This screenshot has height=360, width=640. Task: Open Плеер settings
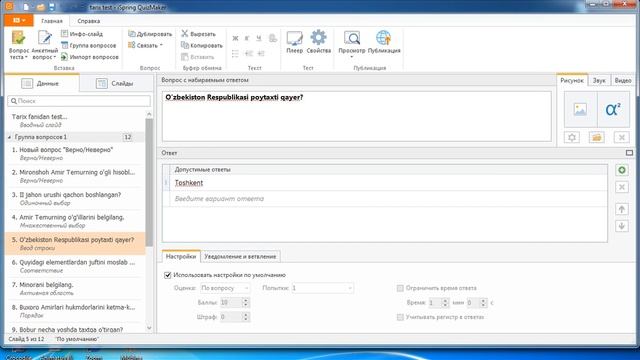pos(294,42)
